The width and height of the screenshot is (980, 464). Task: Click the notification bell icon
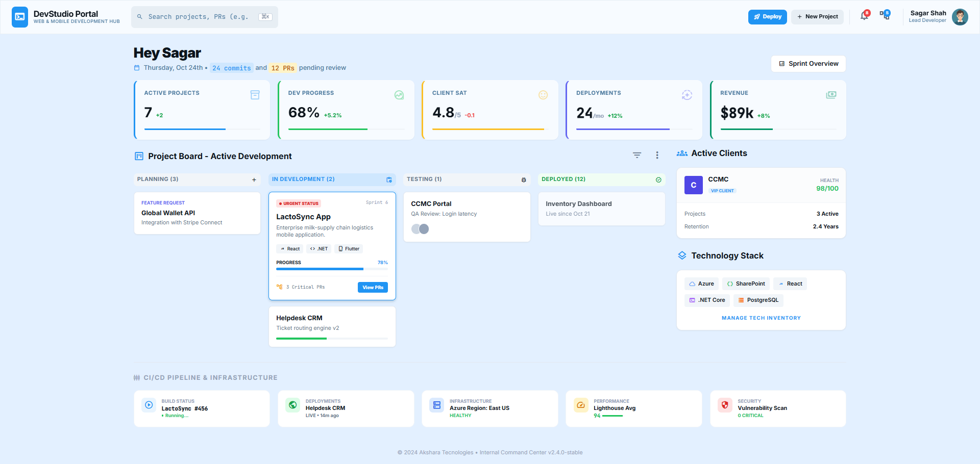tap(864, 16)
